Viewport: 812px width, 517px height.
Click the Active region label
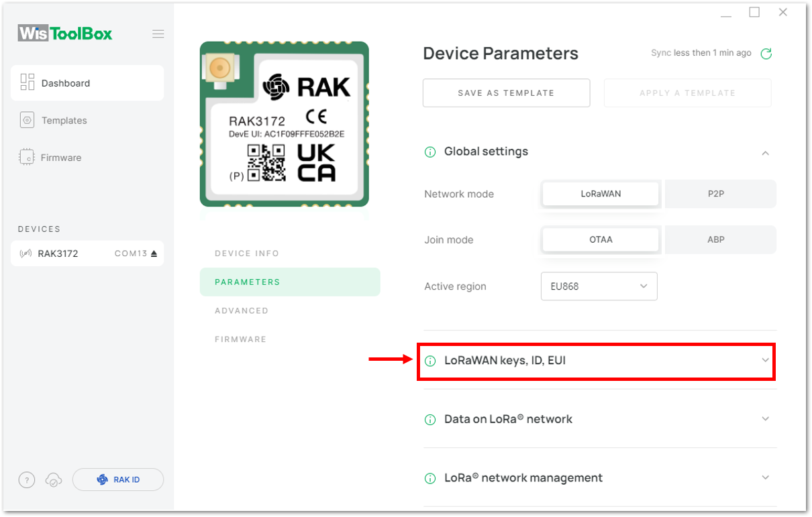tap(455, 286)
